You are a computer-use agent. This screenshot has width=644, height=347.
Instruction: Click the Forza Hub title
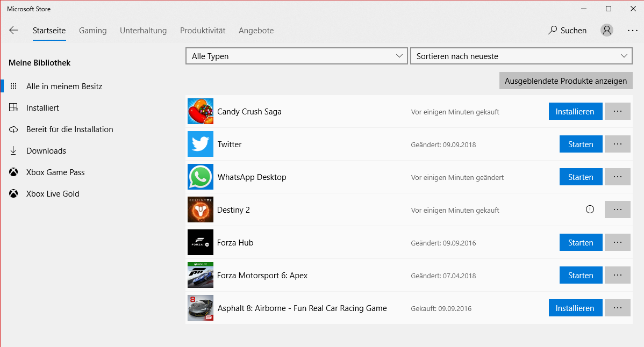(x=235, y=243)
